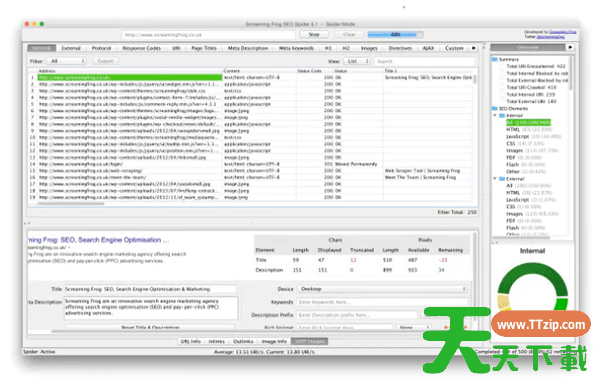Viewport: 600px width, 380px height.
Task: Switch to the Page Titles tab
Action: pos(204,48)
